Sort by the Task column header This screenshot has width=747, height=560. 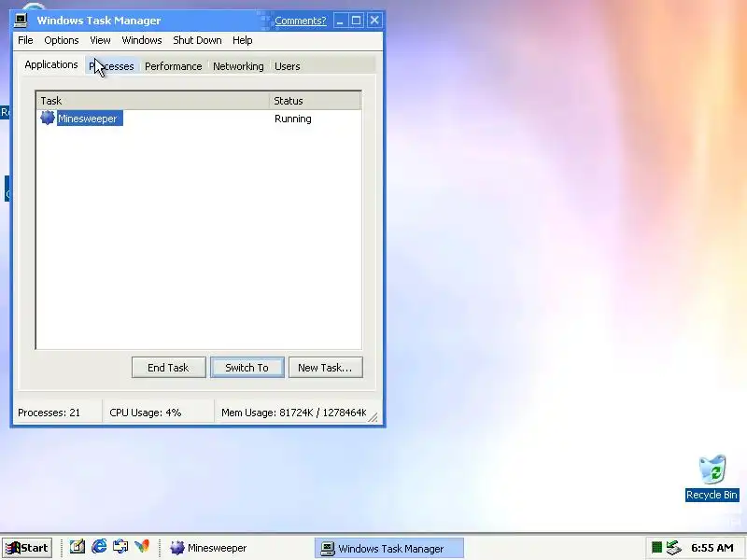[152, 101]
